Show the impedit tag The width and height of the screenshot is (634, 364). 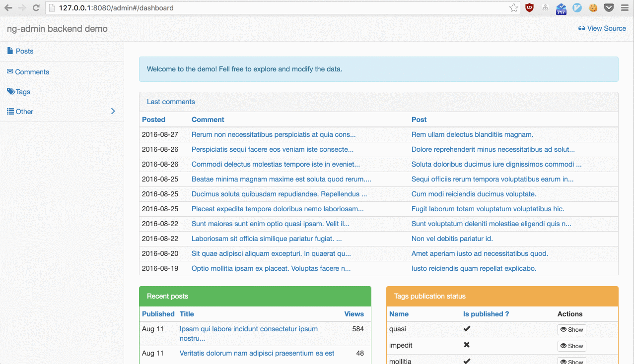(x=571, y=346)
